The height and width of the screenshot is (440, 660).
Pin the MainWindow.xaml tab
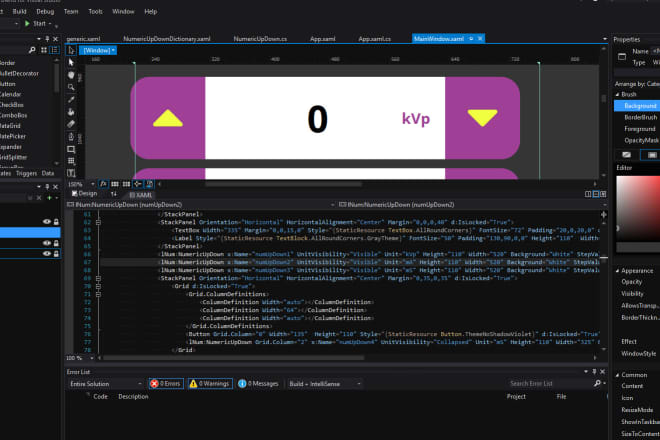pos(471,39)
